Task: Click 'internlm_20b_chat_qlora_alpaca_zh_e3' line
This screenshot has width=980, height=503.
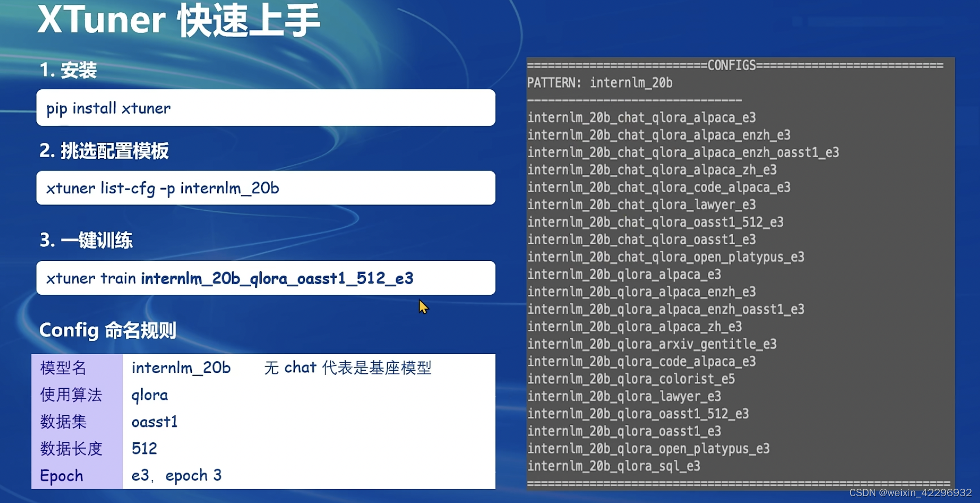Action: click(x=652, y=170)
